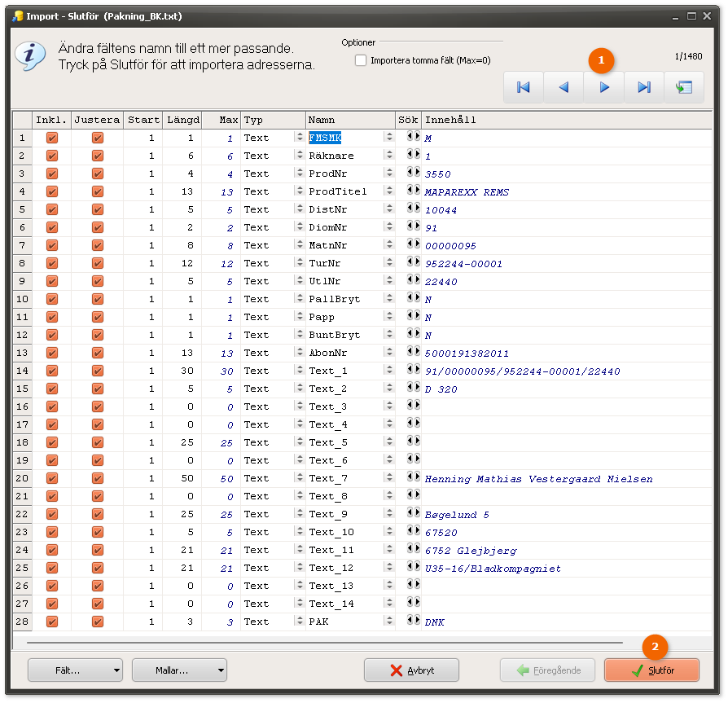Click the content '6752 Glejbjerg'
Image resolution: width=728 pixels, height=703 pixels.
(x=471, y=551)
